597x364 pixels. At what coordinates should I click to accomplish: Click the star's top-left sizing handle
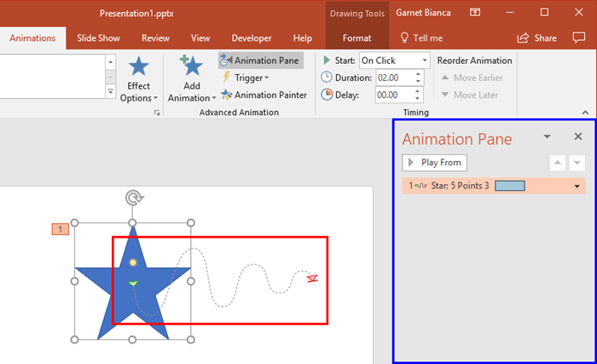75,222
